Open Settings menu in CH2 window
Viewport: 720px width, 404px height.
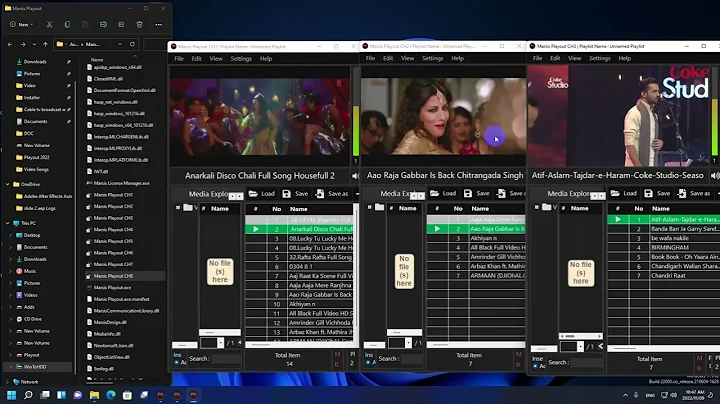pos(433,58)
